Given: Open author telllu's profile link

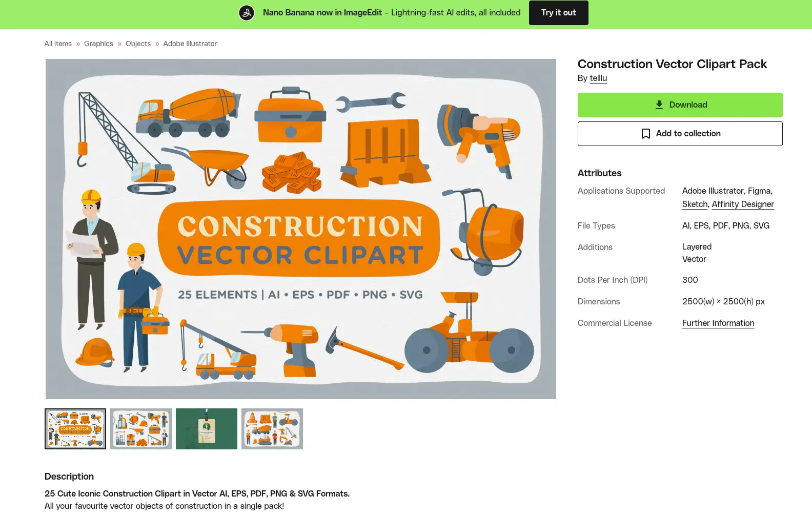Looking at the screenshot, I should (x=598, y=78).
